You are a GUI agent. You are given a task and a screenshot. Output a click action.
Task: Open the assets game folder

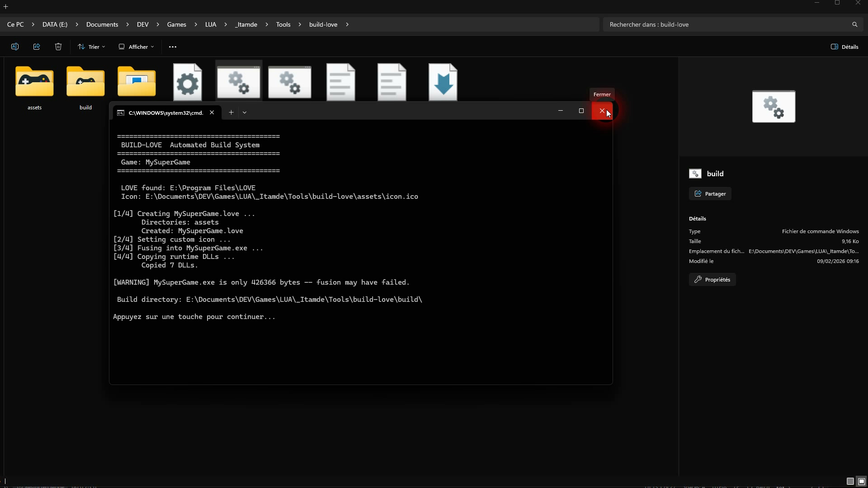34,82
